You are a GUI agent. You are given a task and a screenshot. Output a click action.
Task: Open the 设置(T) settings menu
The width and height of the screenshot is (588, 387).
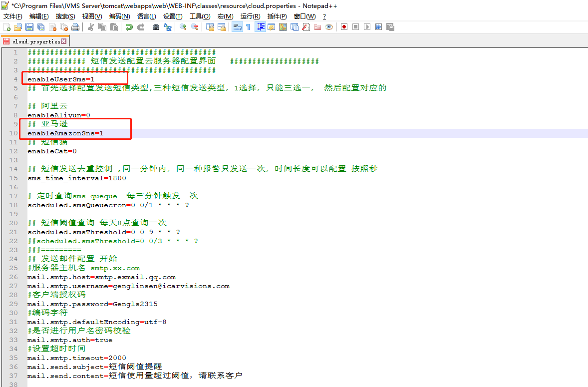pyautogui.click(x=173, y=16)
